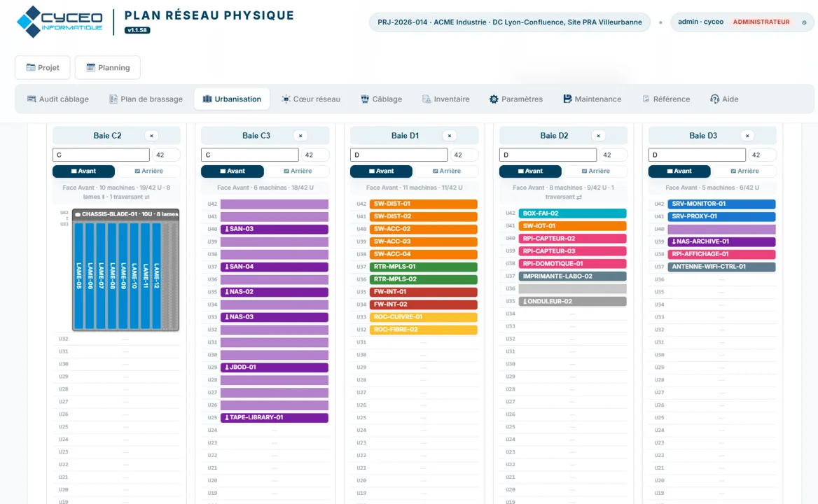The height and width of the screenshot is (504, 818).
Task: Open the Planning button
Action: [107, 68]
